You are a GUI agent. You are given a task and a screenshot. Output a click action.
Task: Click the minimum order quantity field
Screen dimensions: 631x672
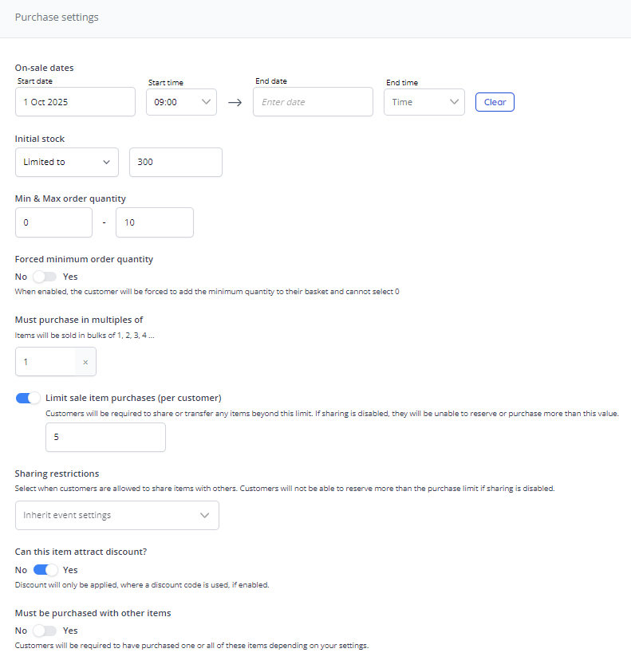point(53,222)
